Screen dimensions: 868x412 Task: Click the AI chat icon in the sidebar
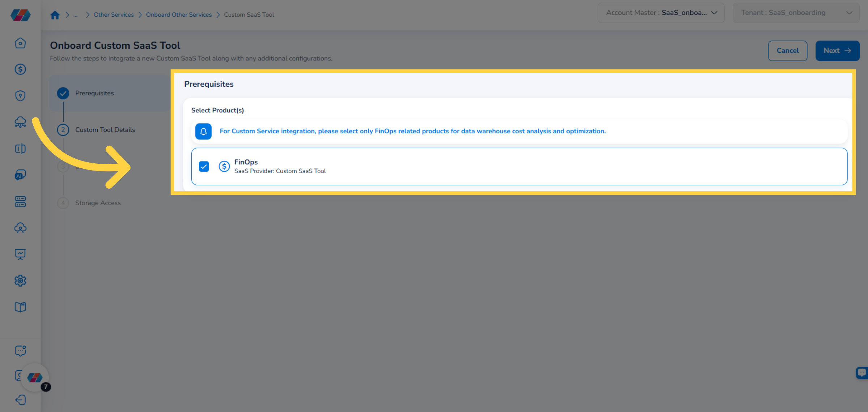tap(20, 175)
